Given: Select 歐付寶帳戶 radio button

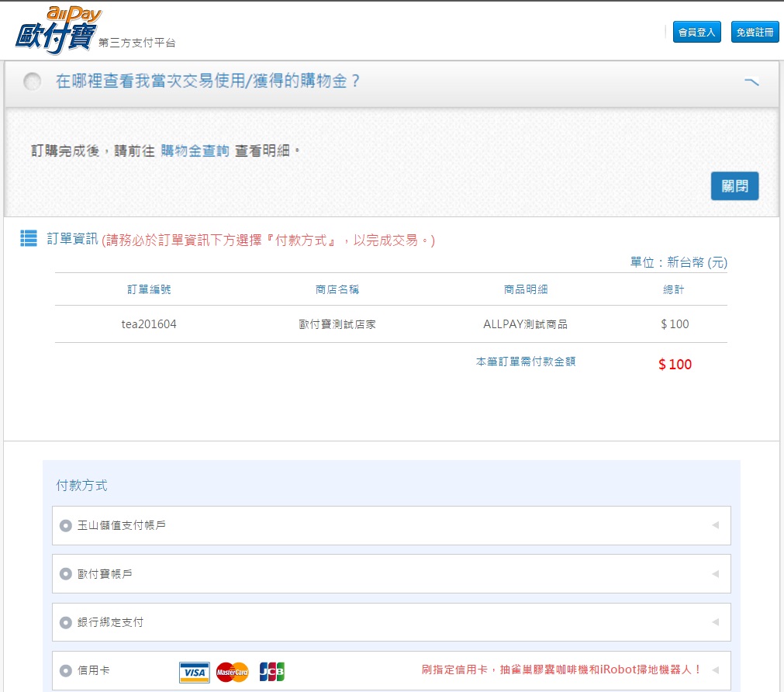Looking at the screenshot, I should point(66,574).
